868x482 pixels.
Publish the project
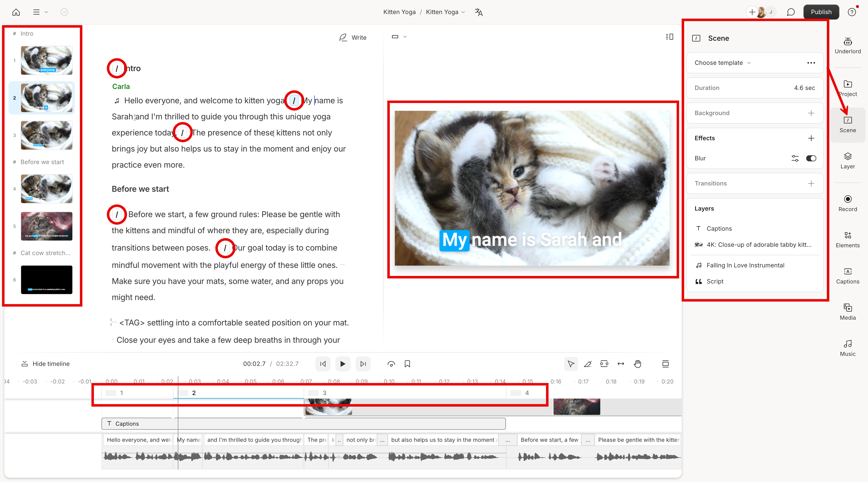pos(821,12)
